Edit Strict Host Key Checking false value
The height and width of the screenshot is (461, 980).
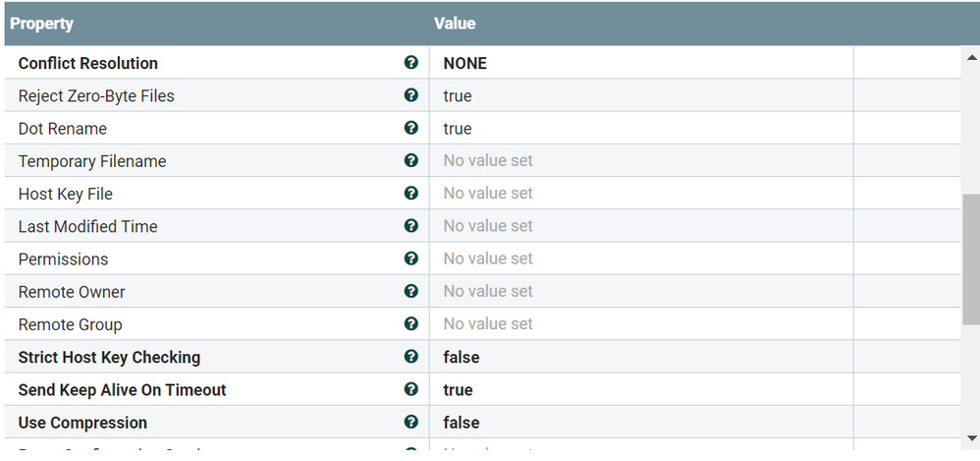tap(641, 357)
